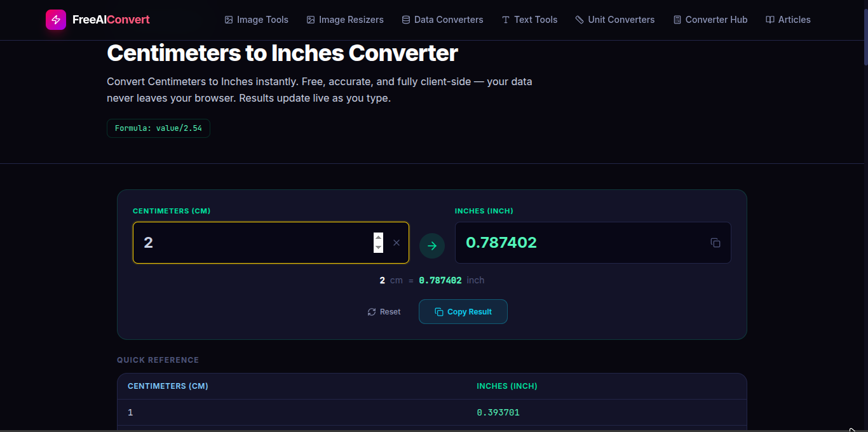Decrement the centimeters value with the down stepper arrow
868x432 pixels.
point(379,247)
